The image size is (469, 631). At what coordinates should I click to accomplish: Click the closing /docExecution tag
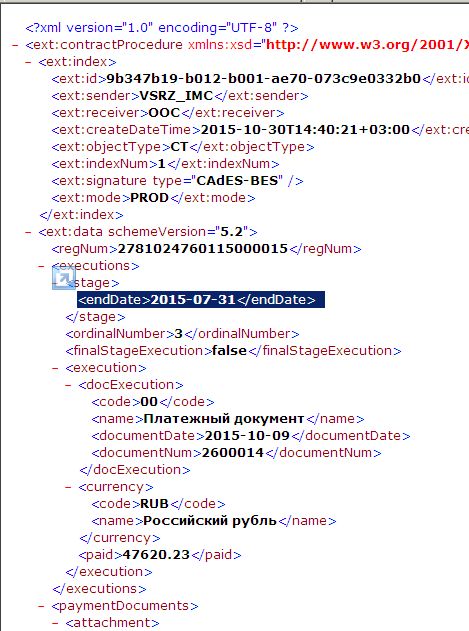tap(135, 470)
